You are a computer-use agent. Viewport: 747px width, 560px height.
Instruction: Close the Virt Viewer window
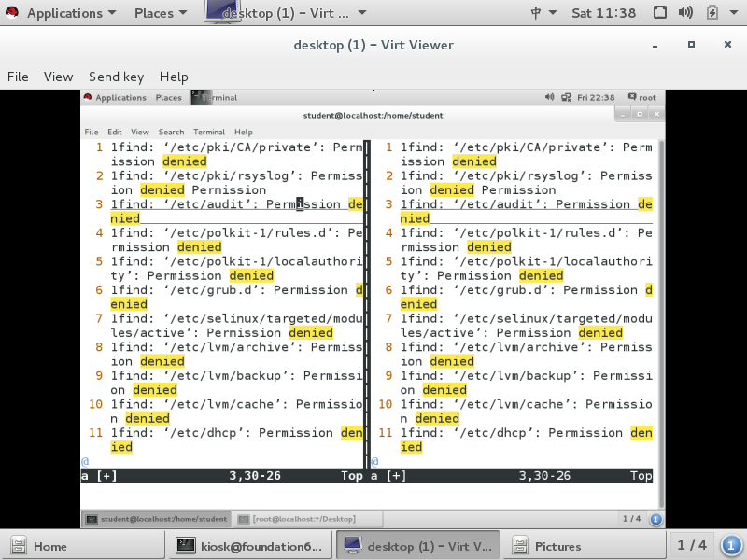tap(727, 44)
